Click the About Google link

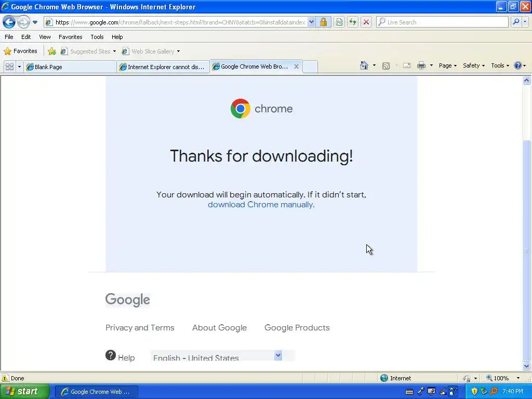coord(220,327)
